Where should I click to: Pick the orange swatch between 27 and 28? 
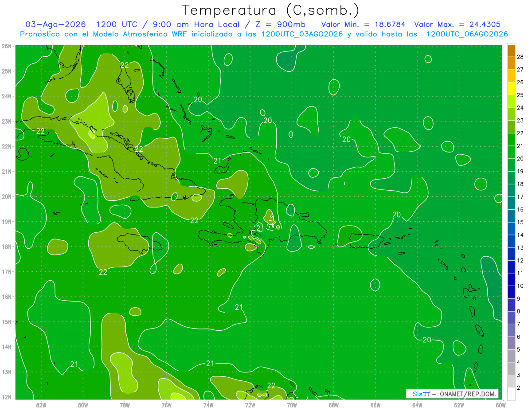(511, 63)
